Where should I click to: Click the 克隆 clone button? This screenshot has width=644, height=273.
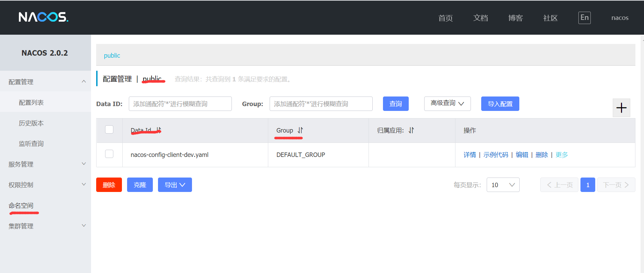[140, 185]
